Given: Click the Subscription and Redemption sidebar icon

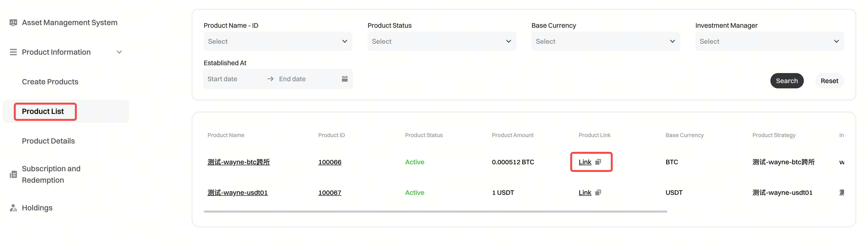Looking at the screenshot, I should (13, 175).
